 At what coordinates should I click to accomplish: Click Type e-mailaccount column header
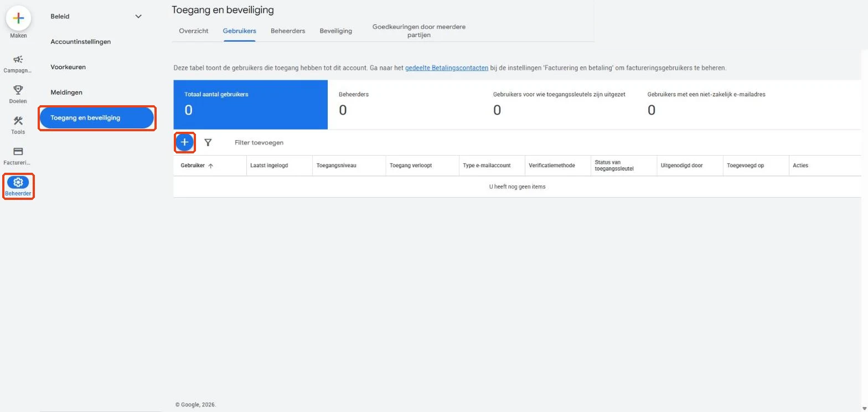click(487, 166)
